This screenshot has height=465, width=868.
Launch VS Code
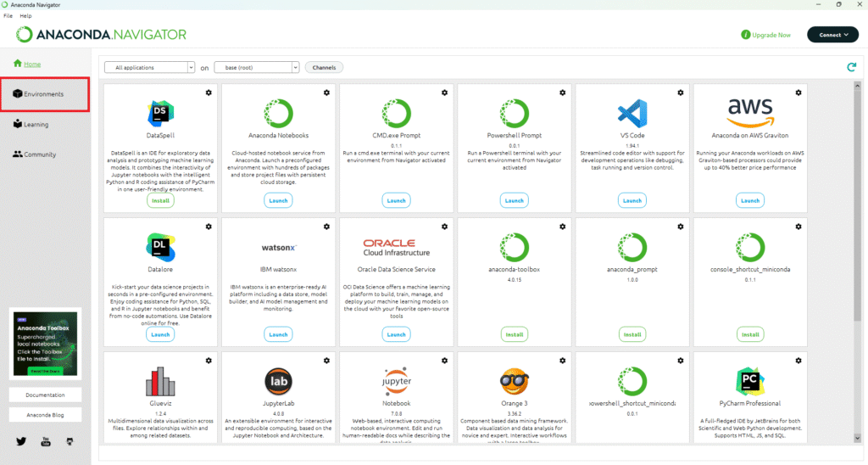pos(632,200)
